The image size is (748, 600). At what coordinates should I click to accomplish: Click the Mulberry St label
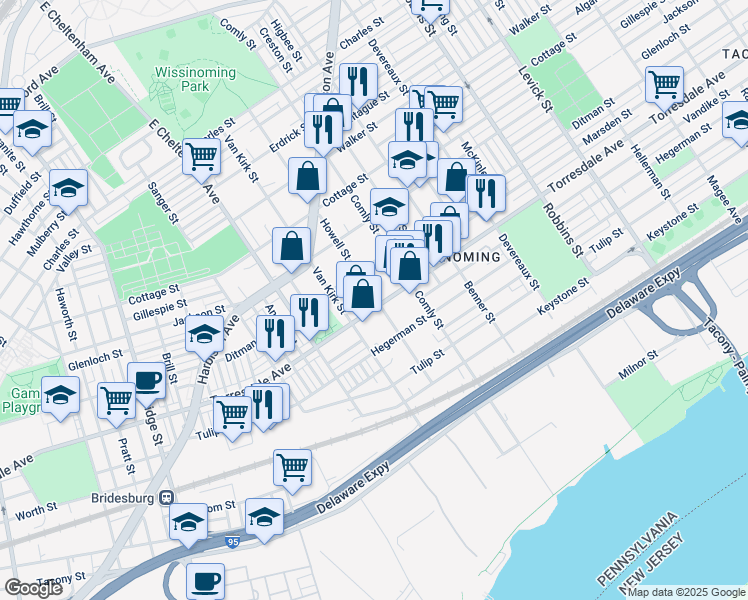tap(47, 232)
